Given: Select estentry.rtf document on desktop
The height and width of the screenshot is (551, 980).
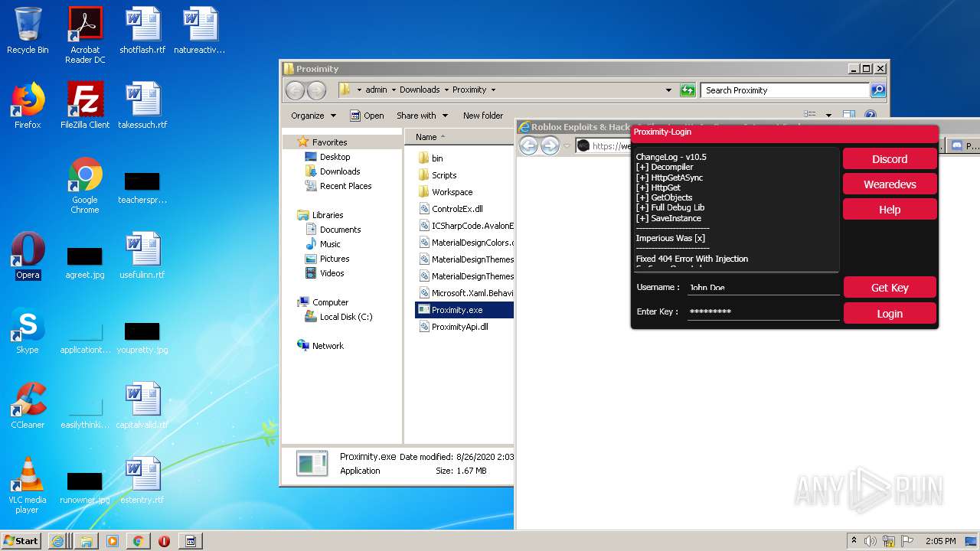Looking at the screenshot, I should 142,481.
